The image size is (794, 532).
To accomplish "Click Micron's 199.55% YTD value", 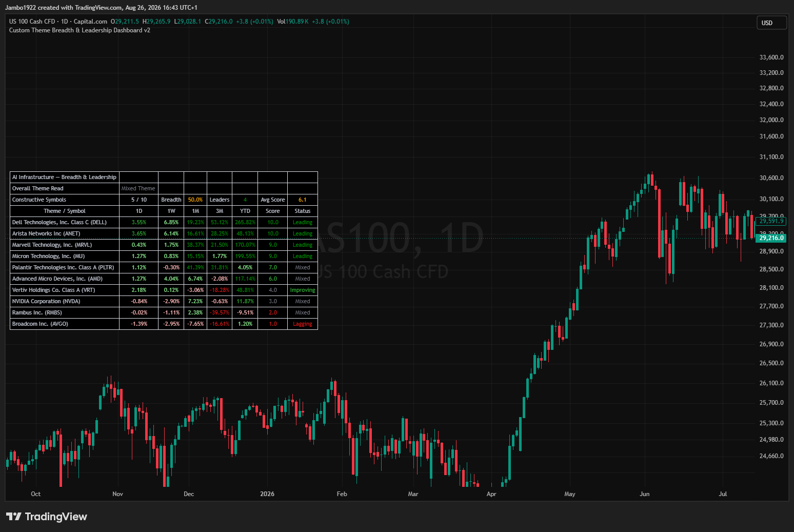I will click(x=245, y=256).
